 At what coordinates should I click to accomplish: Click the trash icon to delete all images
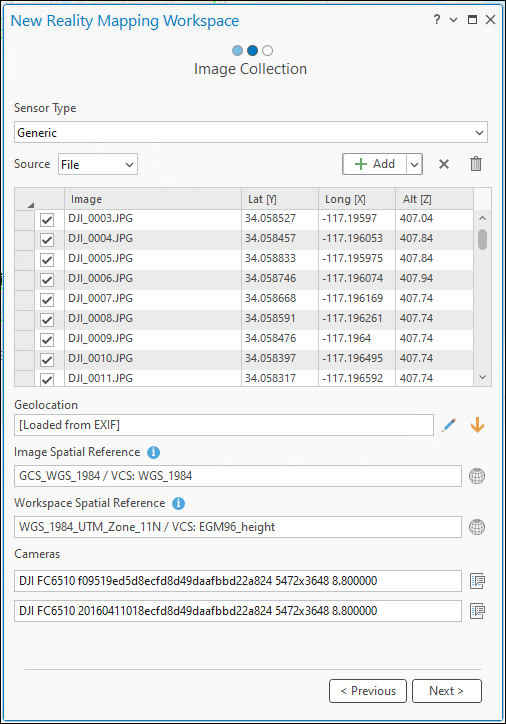[x=476, y=164]
